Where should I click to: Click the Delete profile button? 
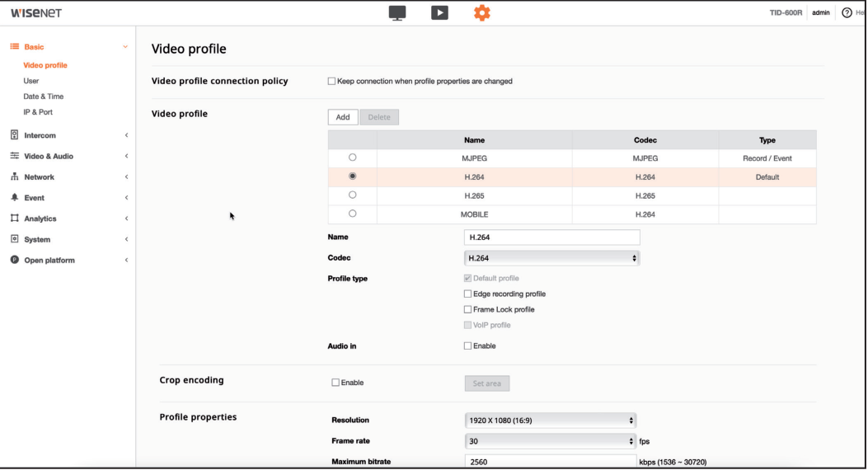379,117
